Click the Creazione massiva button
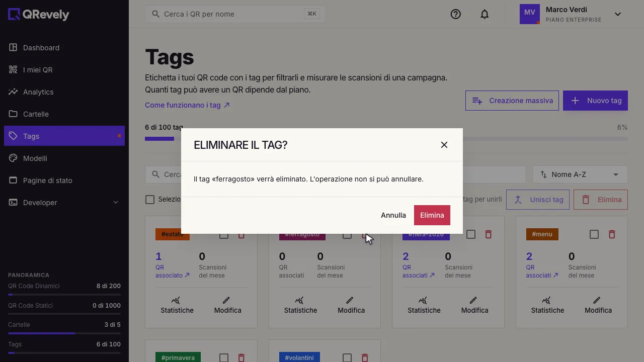 [512, 101]
